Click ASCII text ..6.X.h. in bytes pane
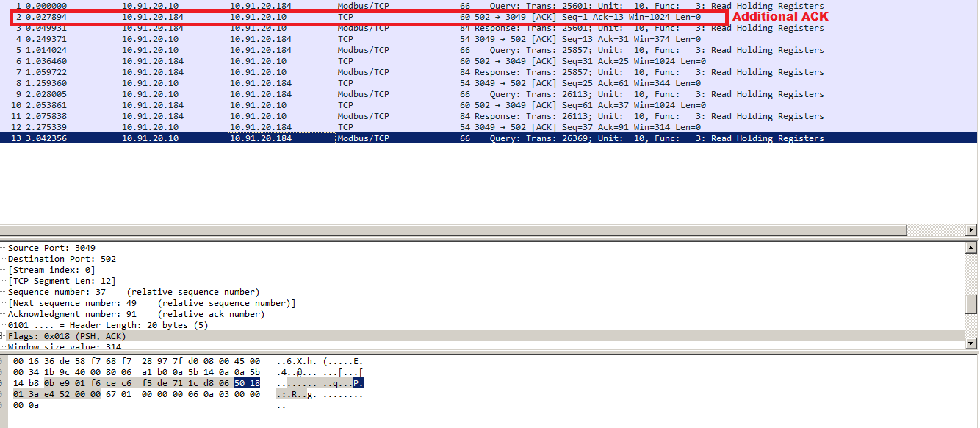The image size is (980, 428). click(298, 361)
